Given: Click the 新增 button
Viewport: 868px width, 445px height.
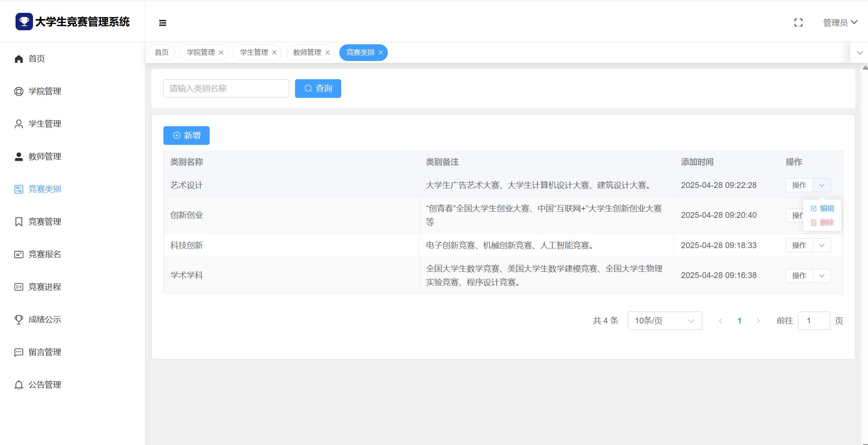Looking at the screenshot, I should click(186, 136).
